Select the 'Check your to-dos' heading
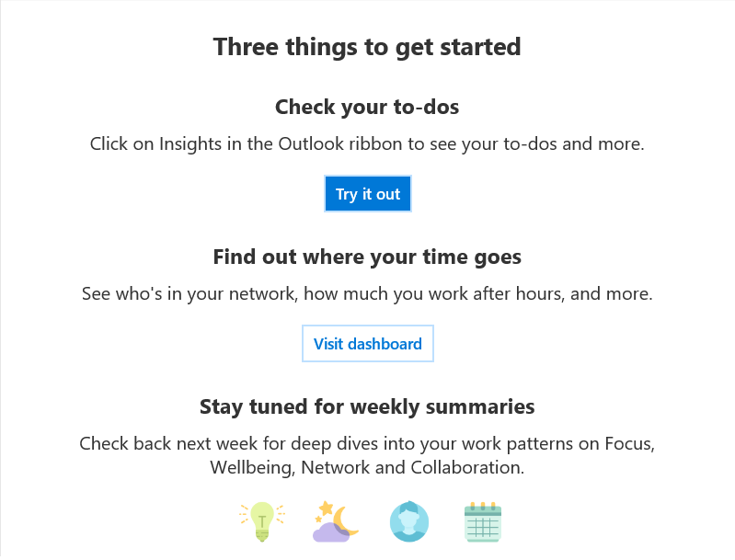 coord(367,108)
